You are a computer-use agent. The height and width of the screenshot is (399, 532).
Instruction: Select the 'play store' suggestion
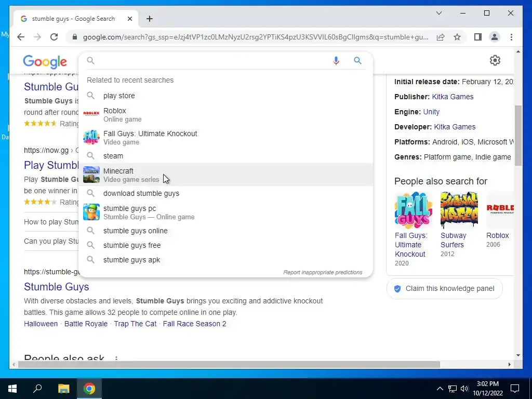pyautogui.click(x=225, y=96)
